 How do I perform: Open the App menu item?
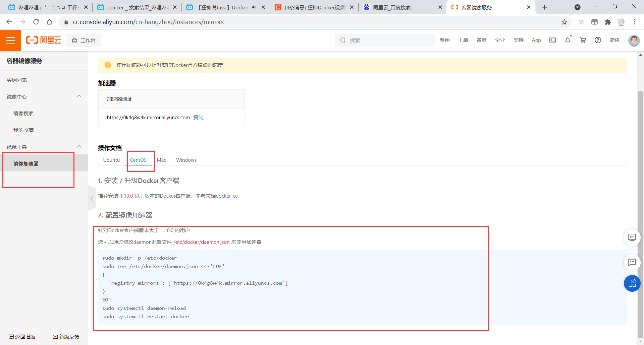click(536, 40)
